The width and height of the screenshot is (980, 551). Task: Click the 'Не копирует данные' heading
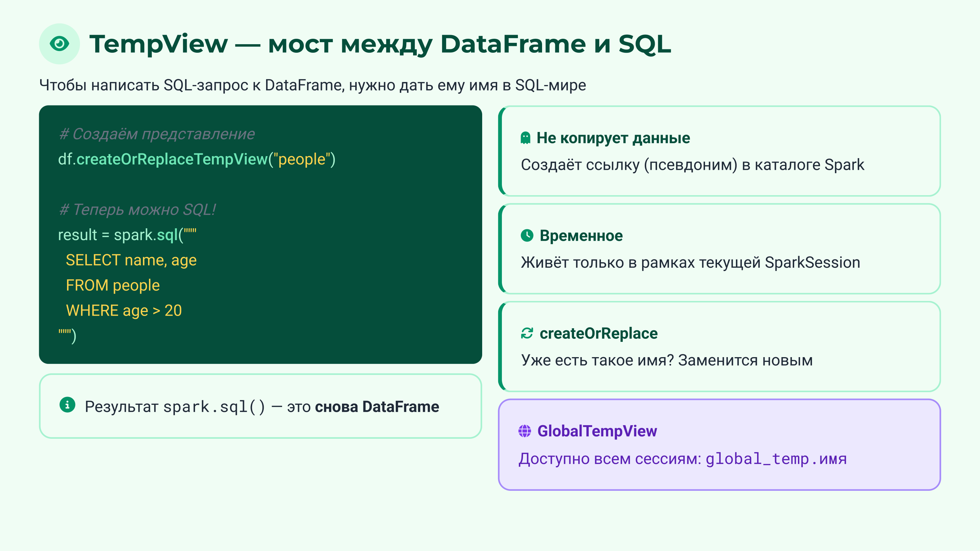pyautogui.click(x=613, y=138)
